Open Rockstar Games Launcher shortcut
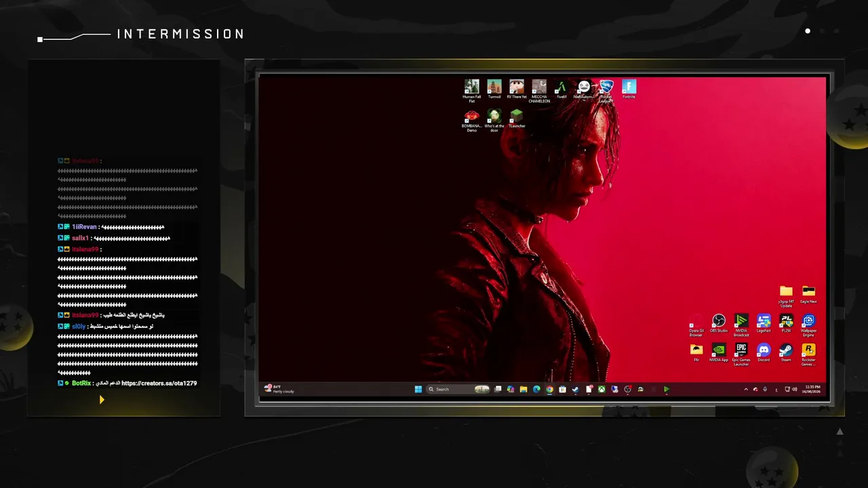The width and height of the screenshot is (868, 488). (808, 354)
